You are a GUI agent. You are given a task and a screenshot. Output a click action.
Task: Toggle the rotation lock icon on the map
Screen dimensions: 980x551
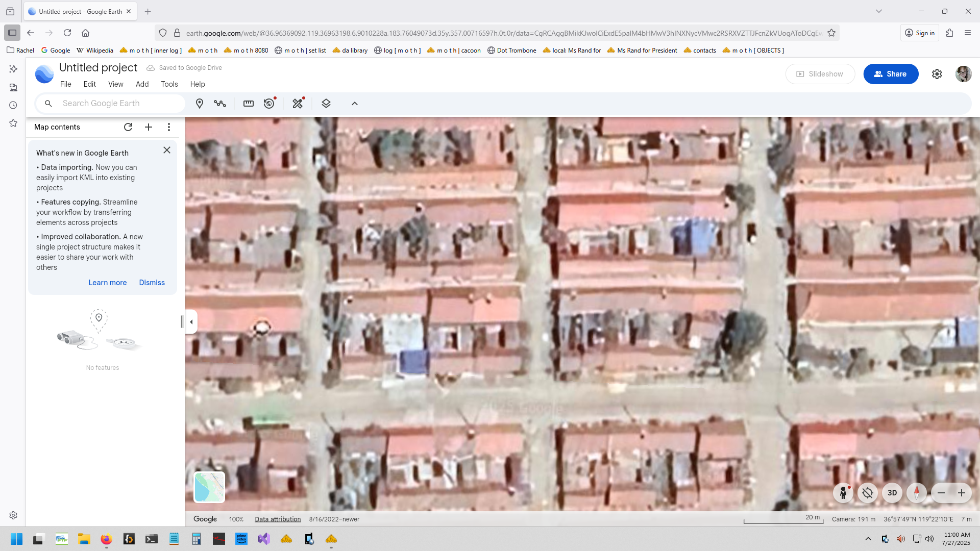pyautogui.click(x=868, y=493)
